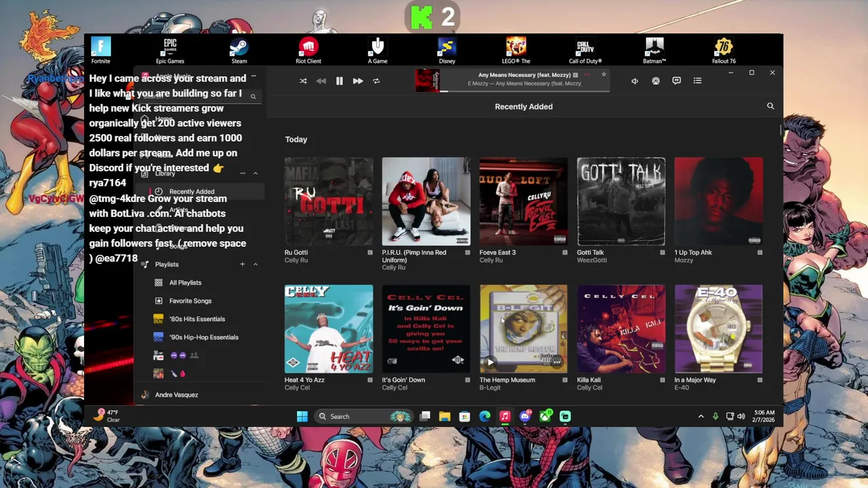The width and height of the screenshot is (868, 488).
Task: Open the P.I.R.U. album cover
Action: [x=426, y=201]
